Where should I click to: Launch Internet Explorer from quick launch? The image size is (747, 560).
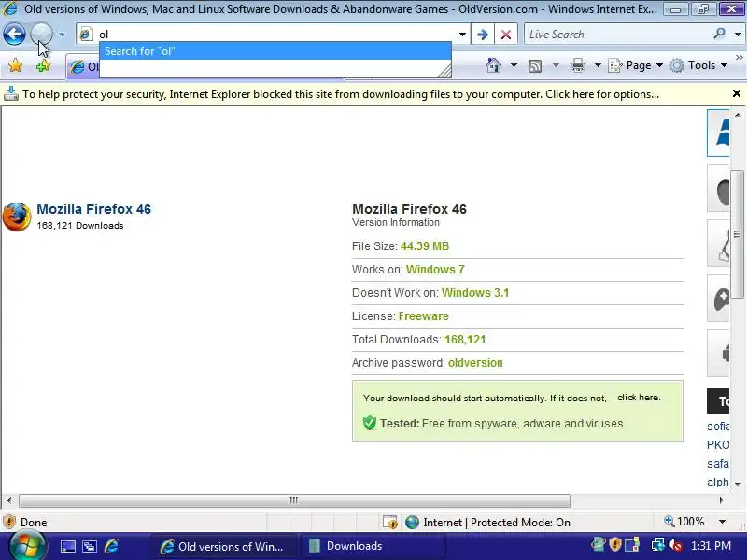pyautogui.click(x=111, y=546)
